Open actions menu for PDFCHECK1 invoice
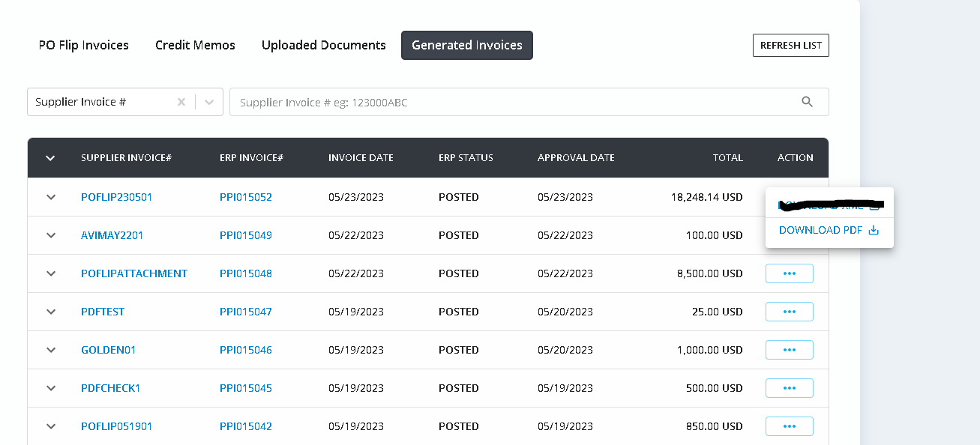 click(789, 388)
